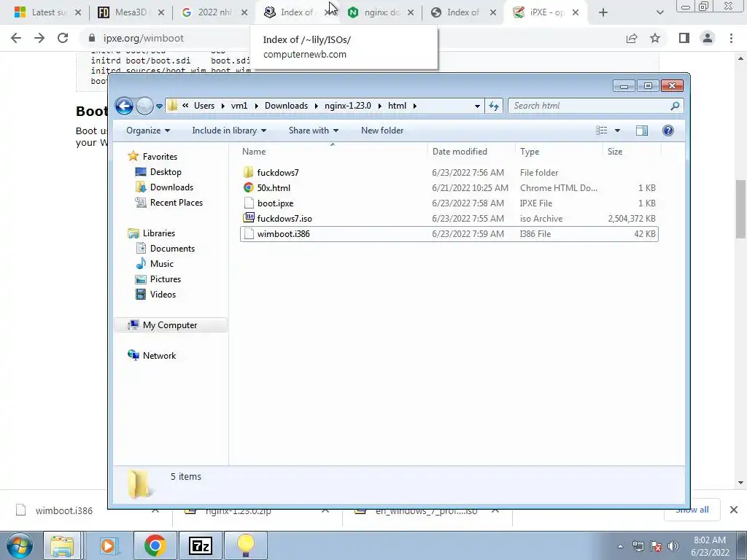
Task: Go back in Explorer navigation
Action: point(124,106)
